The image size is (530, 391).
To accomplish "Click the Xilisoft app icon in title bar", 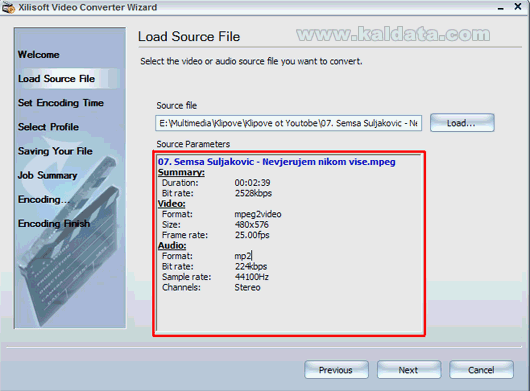I will pyautogui.click(x=8, y=8).
